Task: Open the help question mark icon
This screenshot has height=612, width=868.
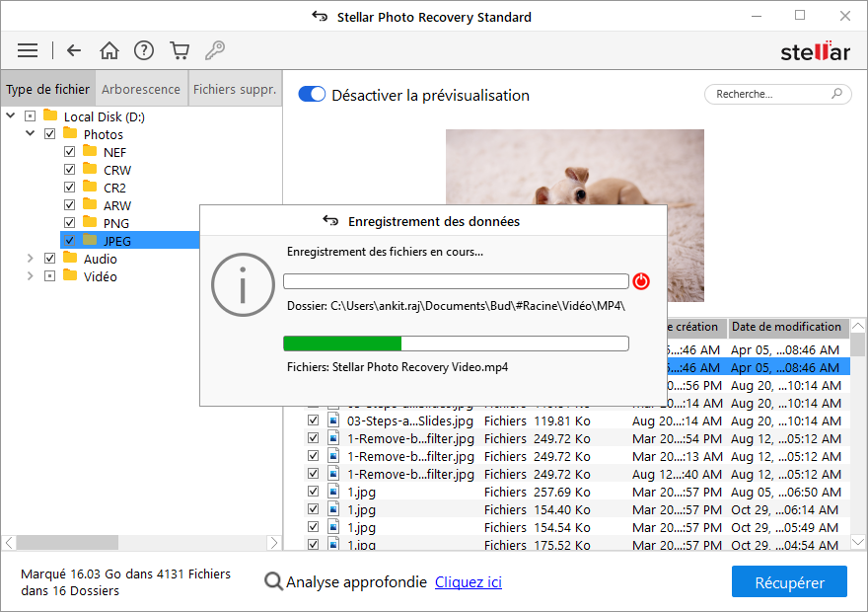Action: (x=144, y=50)
